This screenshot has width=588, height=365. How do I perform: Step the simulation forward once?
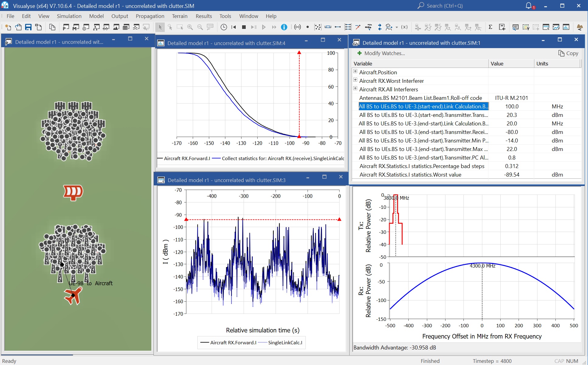coord(254,27)
